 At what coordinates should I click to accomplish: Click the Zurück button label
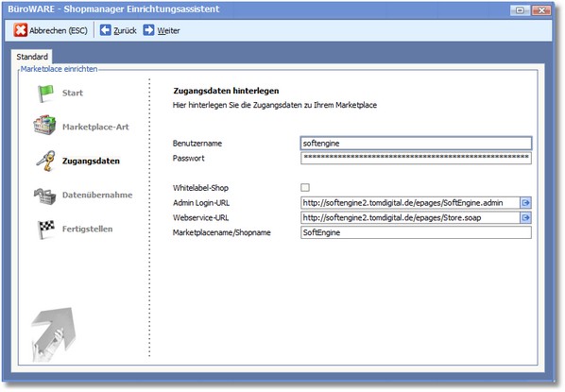click(125, 30)
